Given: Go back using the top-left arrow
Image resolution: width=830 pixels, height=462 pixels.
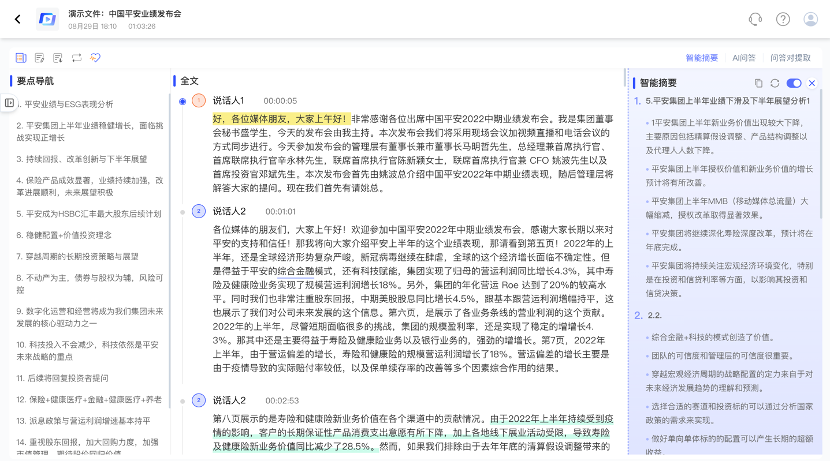Looking at the screenshot, I should pyautogui.click(x=17, y=19).
